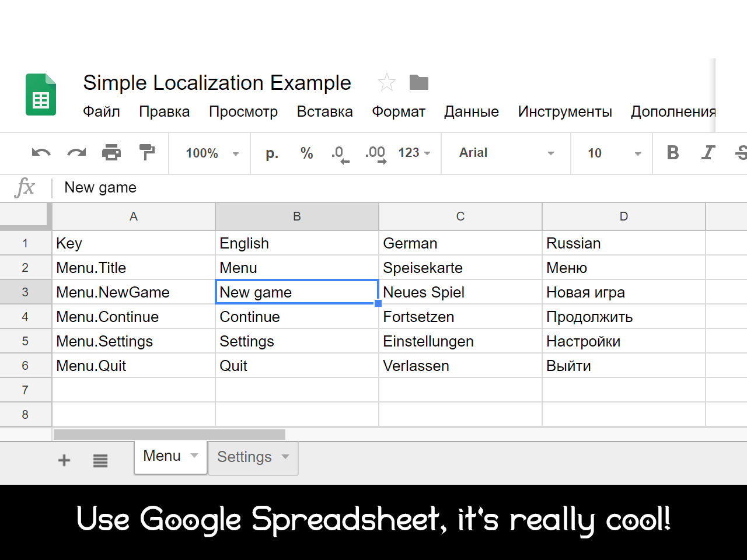Image resolution: width=747 pixels, height=560 pixels.
Task: Show the all sheets list
Action: 100,461
